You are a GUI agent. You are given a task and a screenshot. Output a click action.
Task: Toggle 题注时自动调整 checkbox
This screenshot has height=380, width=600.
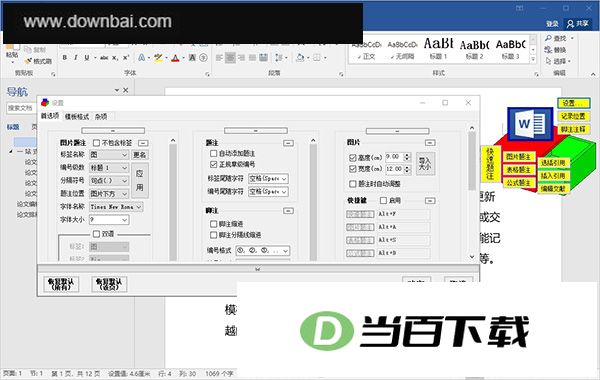coord(352,184)
